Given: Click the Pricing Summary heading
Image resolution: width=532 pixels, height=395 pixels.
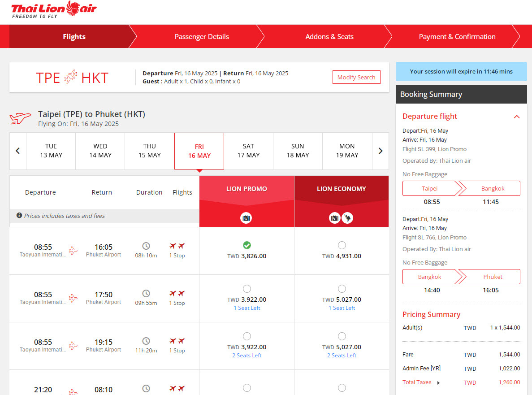Looking at the screenshot, I should (431, 314).
